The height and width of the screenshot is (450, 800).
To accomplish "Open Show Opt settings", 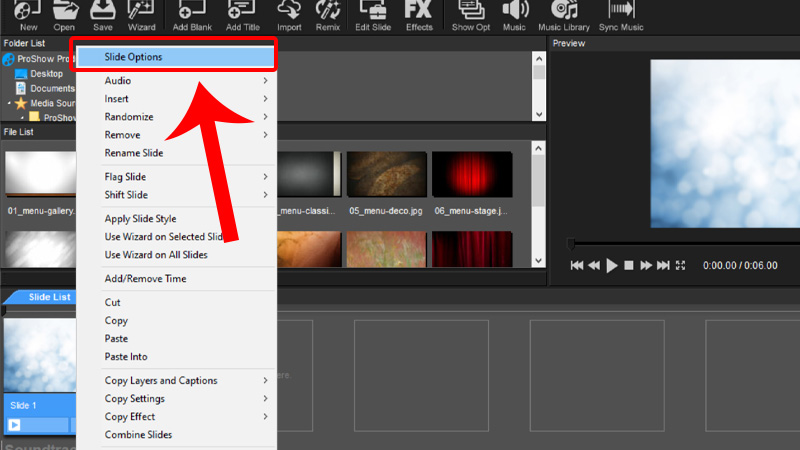I will tap(470, 14).
